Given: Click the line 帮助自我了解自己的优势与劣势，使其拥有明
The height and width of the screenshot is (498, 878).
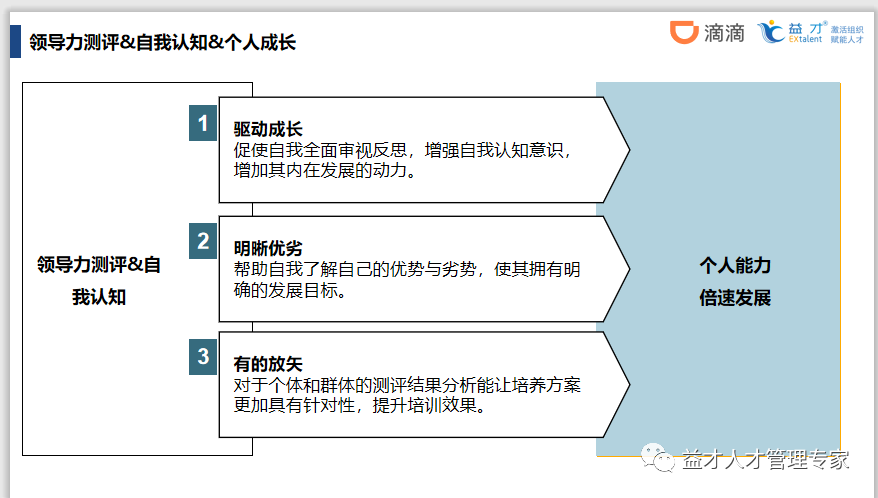Looking at the screenshot, I should [407, 269].
